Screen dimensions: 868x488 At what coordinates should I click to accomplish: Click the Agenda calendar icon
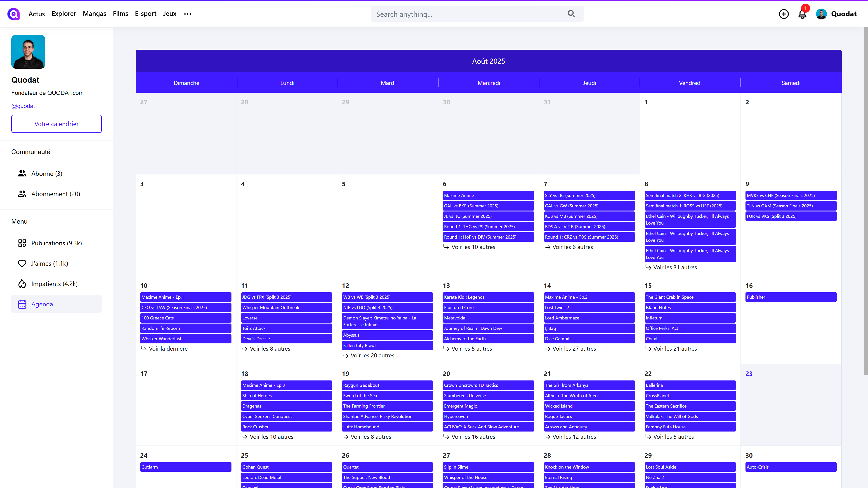pyautogui.click(x=22, y=304)
